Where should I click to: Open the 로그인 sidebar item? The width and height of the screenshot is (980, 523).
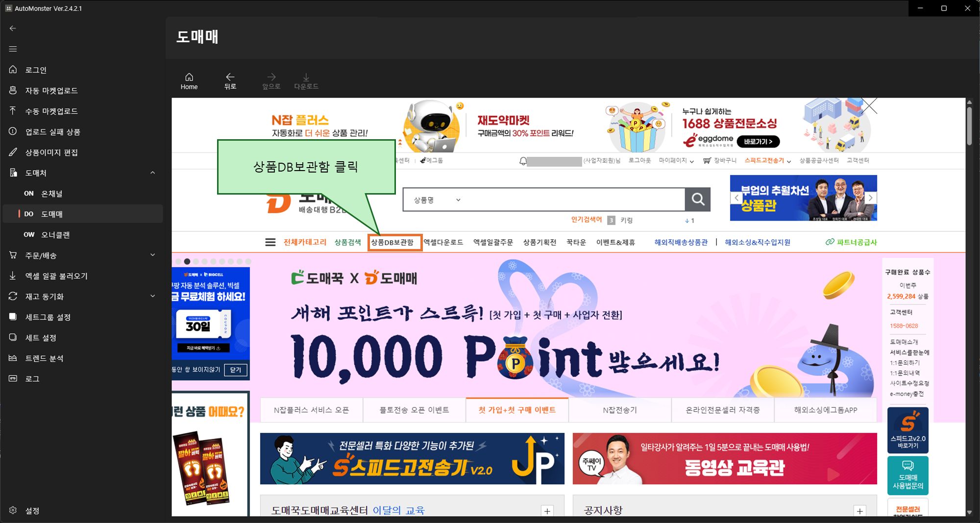pos(82,70)
